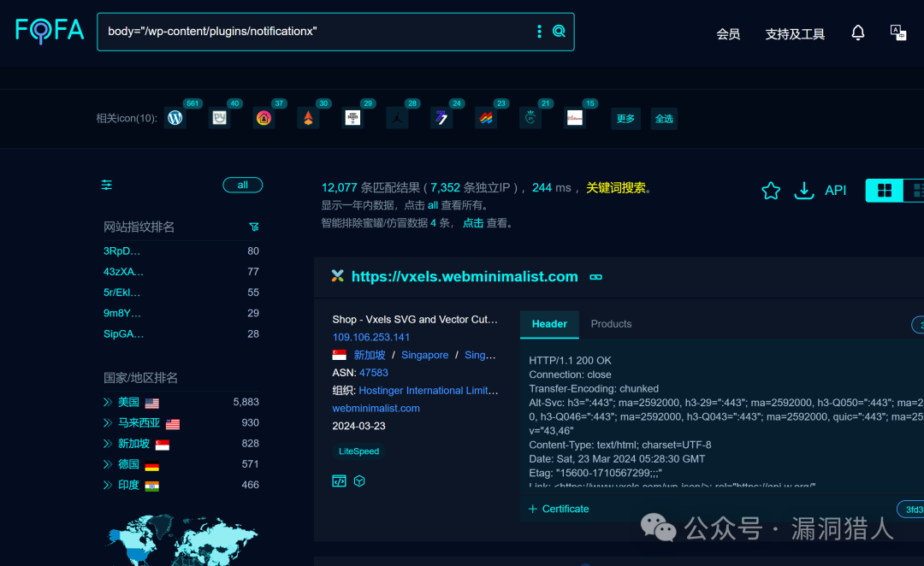Open the Products tab

pos(611,324)
